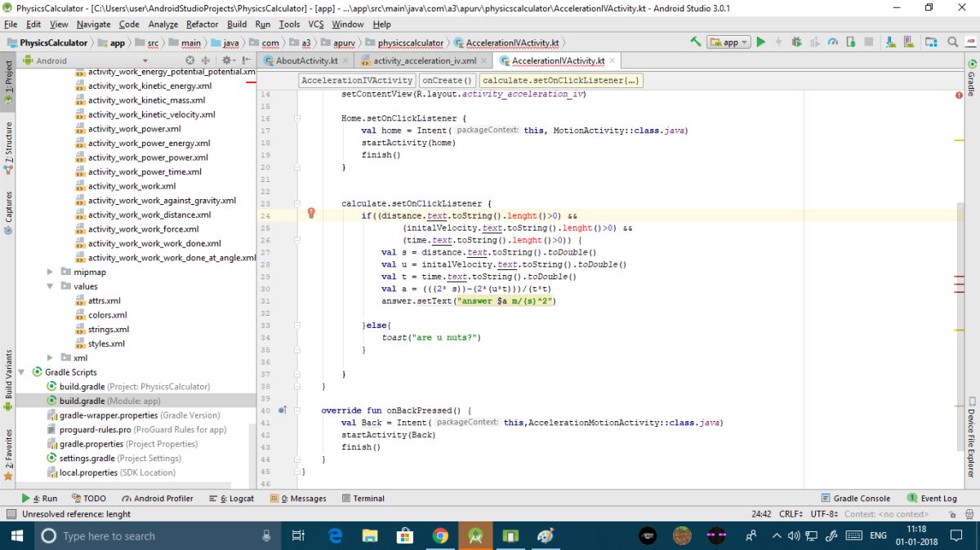Open the Terminal tool window

(363, 498)
